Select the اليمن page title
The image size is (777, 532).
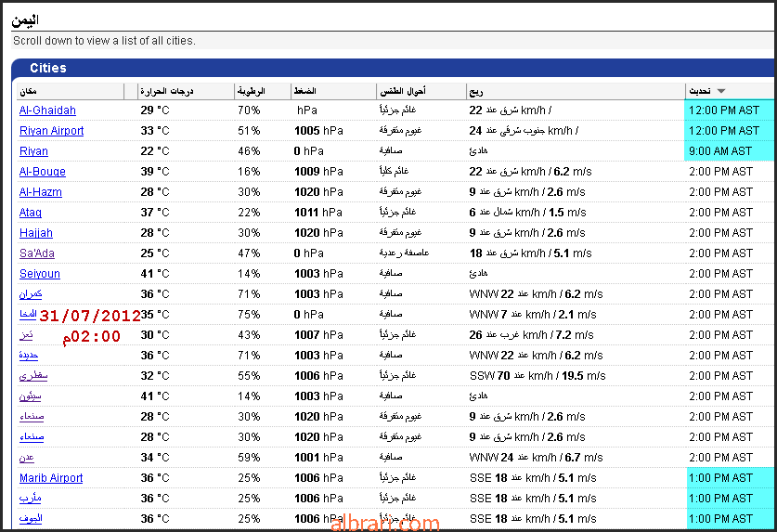pyautogui.click(x=25, y=19)
